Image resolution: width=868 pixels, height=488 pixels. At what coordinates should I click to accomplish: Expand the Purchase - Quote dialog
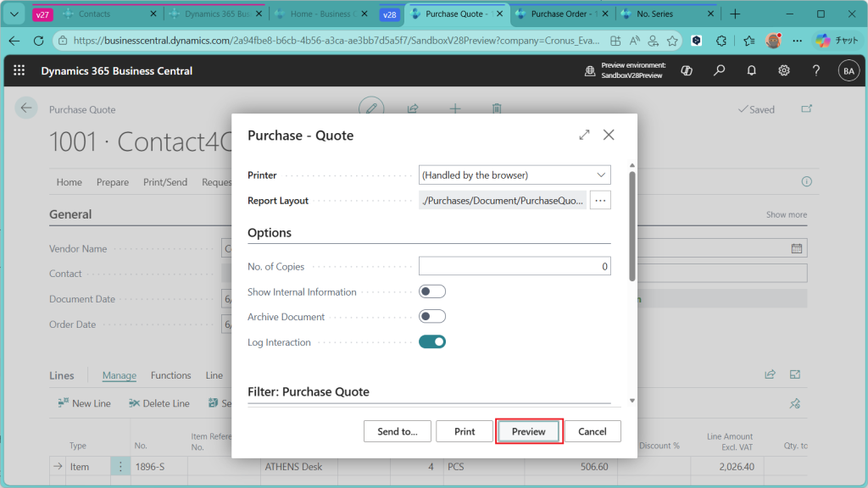tap(584, 135)
